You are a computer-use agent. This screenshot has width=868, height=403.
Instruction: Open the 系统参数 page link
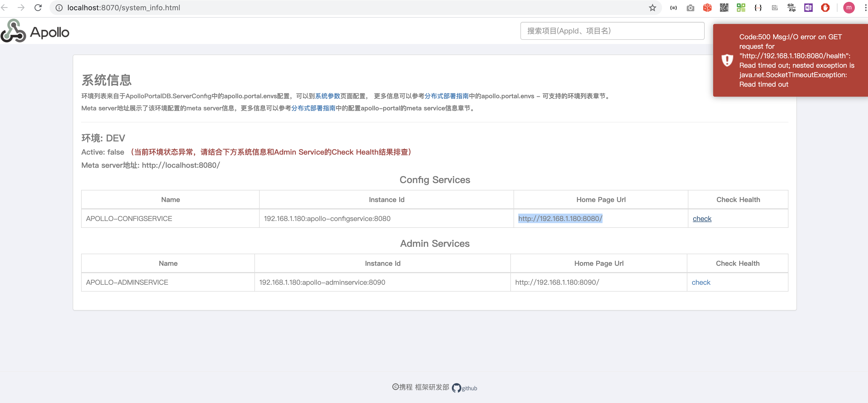(x=328, y=96)
